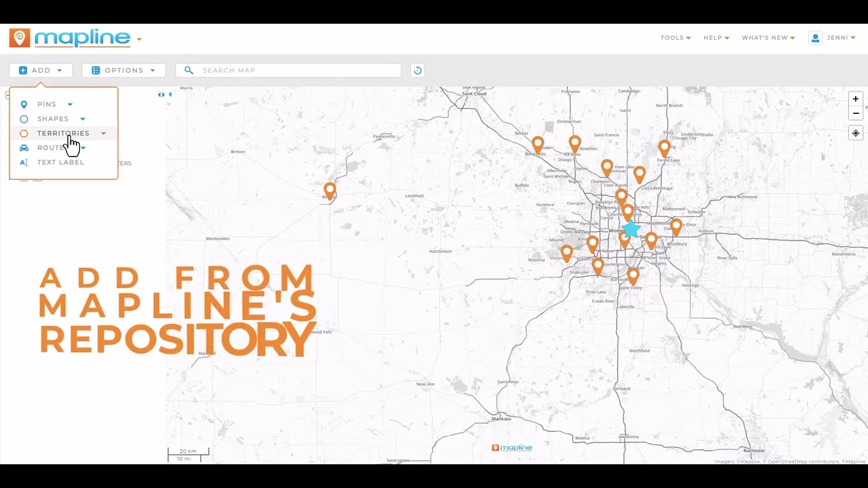868x488 pixels.
Task: Select Shapes in the Add menu
Action: tap(53, 119)
